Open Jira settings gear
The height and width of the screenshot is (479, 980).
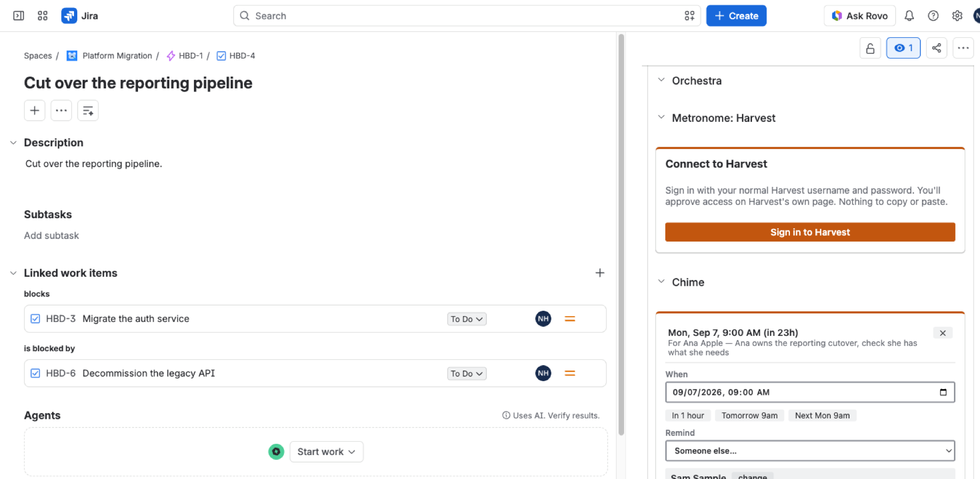[957, 16]
